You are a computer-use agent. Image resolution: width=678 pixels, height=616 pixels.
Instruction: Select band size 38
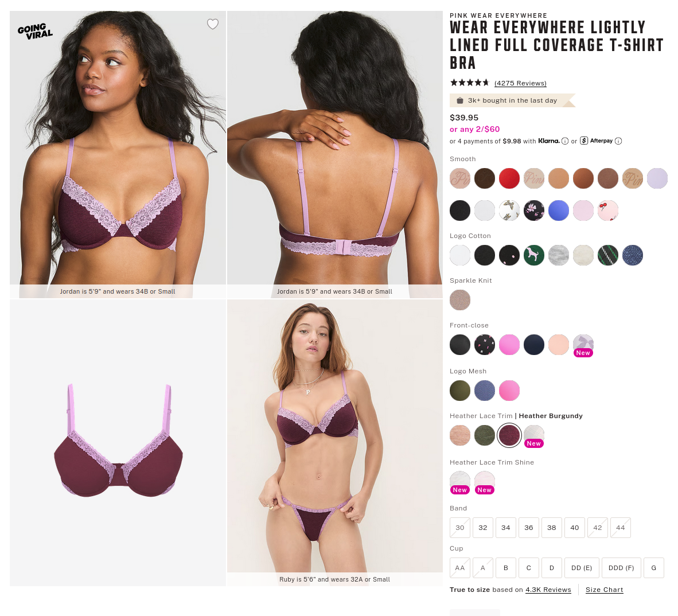point(552,528)
